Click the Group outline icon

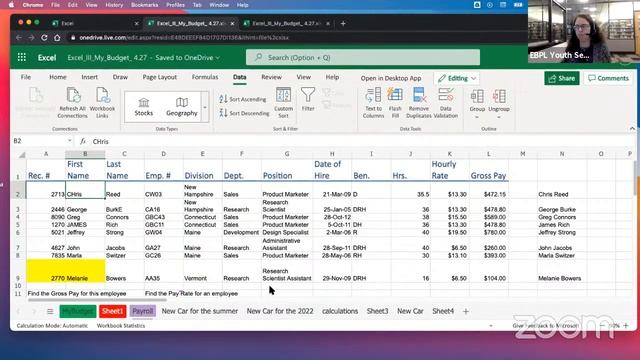[x=477, y=96]
